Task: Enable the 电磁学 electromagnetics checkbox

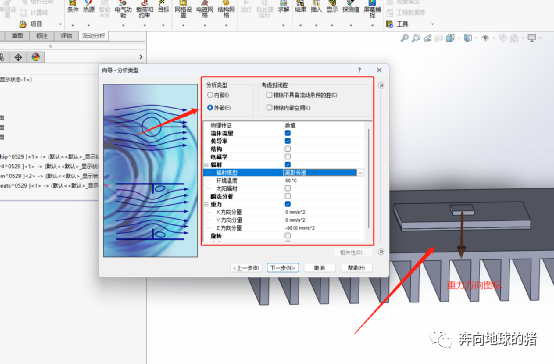Action: coord(288,157)
